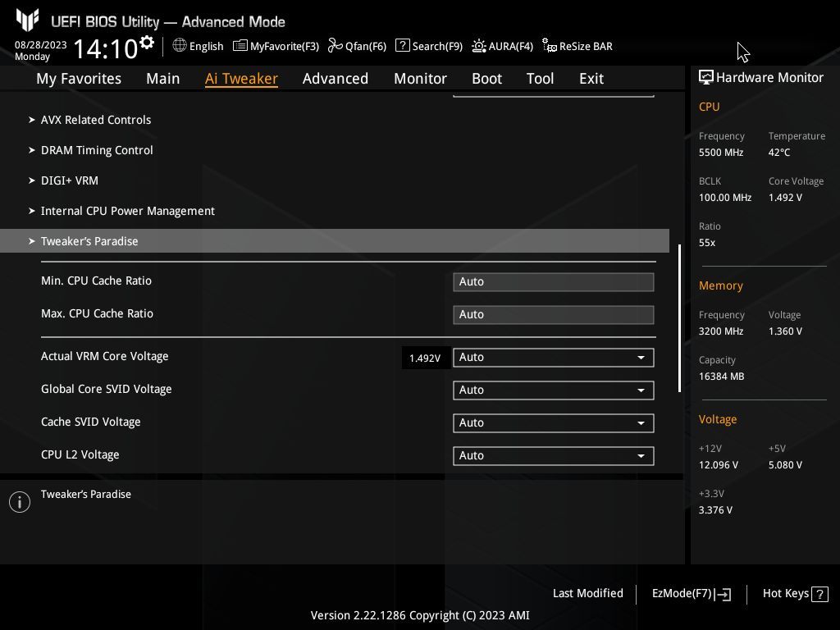Click the 5.080 V reading

[785, 464]
